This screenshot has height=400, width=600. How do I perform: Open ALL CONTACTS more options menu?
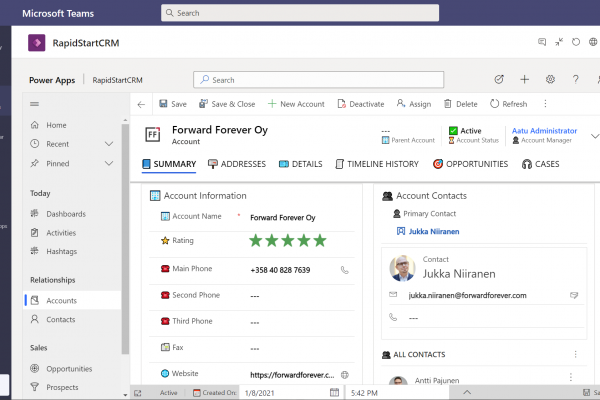pyautogui.click(x=576, y=354)
